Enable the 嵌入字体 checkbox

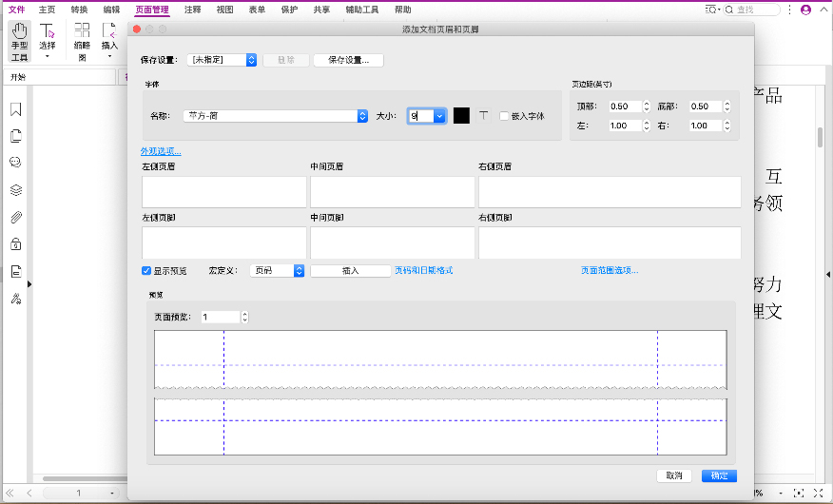(x=504, y=116)
